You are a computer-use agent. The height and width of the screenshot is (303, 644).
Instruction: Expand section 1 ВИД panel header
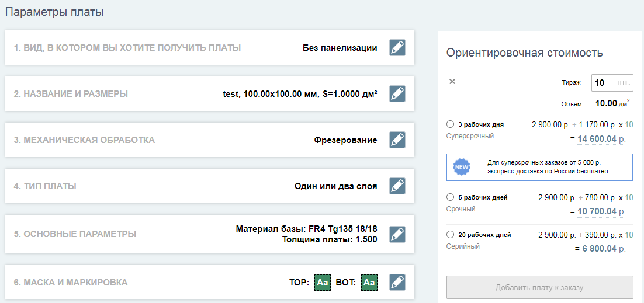127,48
